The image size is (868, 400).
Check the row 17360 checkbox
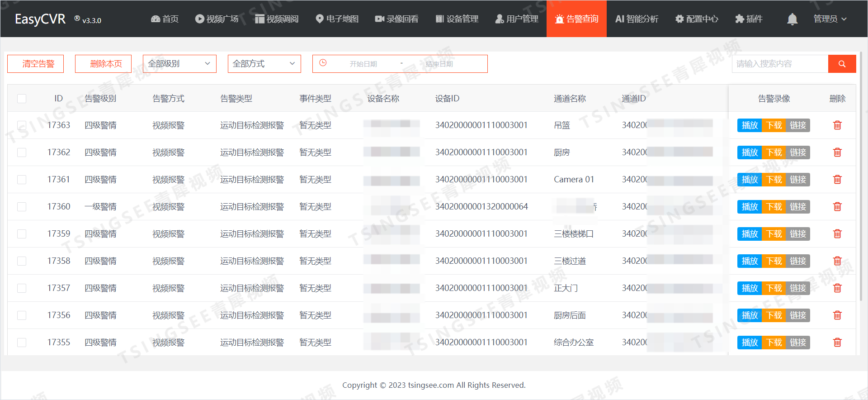[x=22, y=207]
